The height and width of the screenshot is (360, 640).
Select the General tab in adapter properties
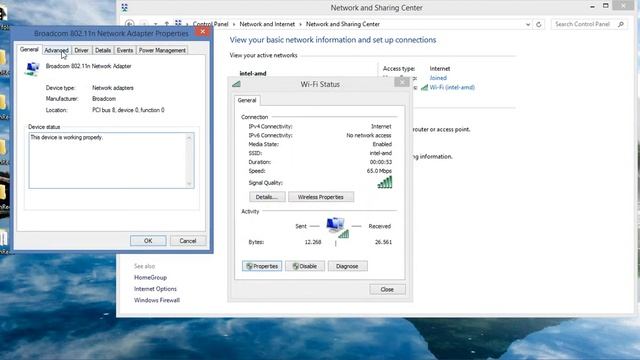29,49
